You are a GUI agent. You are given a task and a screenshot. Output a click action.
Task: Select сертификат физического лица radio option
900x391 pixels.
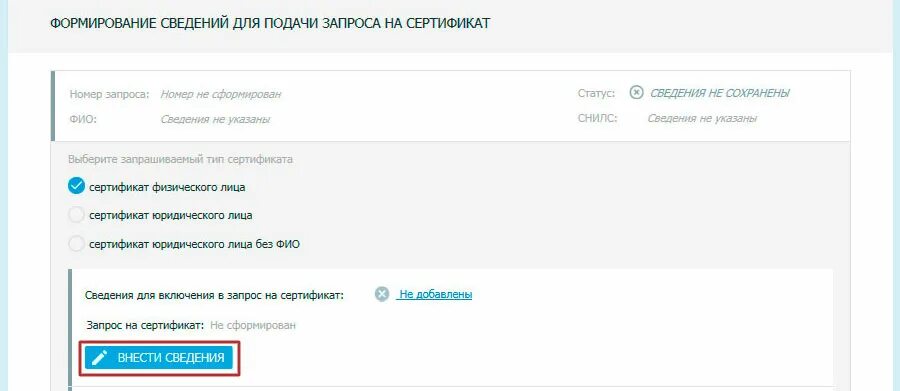76,187
